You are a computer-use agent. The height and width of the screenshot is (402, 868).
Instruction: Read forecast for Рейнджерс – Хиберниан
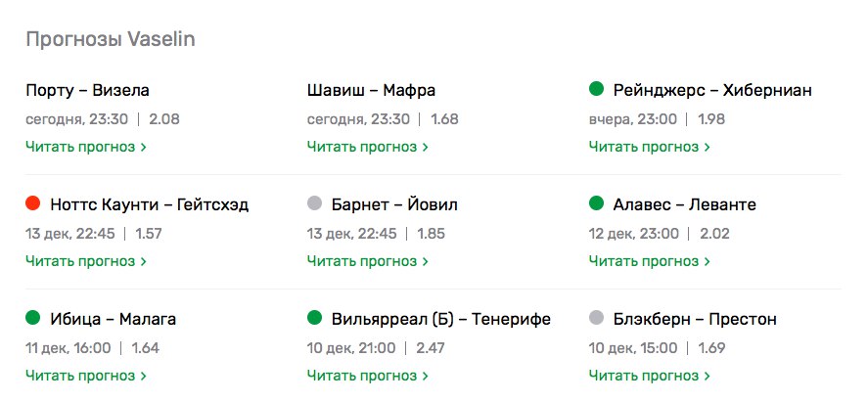(650, 147)
